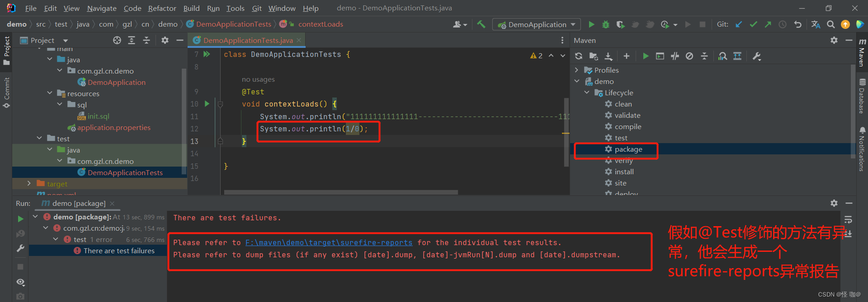
Task: Toggle the Notifications tool window stripe button
Action: [862, 149]
